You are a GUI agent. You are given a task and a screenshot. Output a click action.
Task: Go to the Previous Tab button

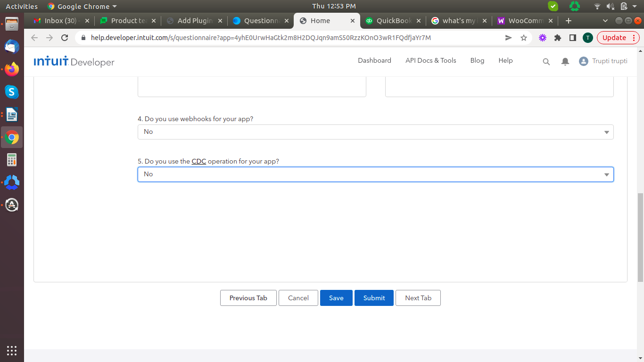[x=248, y=298]
